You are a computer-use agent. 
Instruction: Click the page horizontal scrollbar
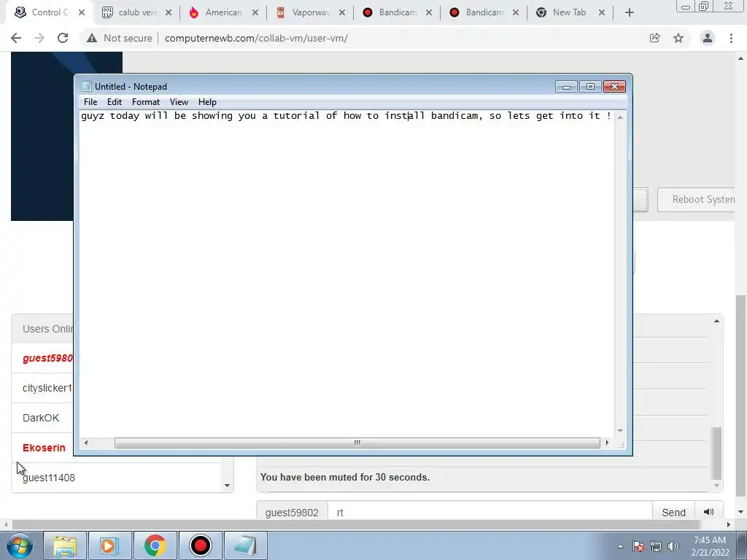pyautogui.click(x=356, y=524)
